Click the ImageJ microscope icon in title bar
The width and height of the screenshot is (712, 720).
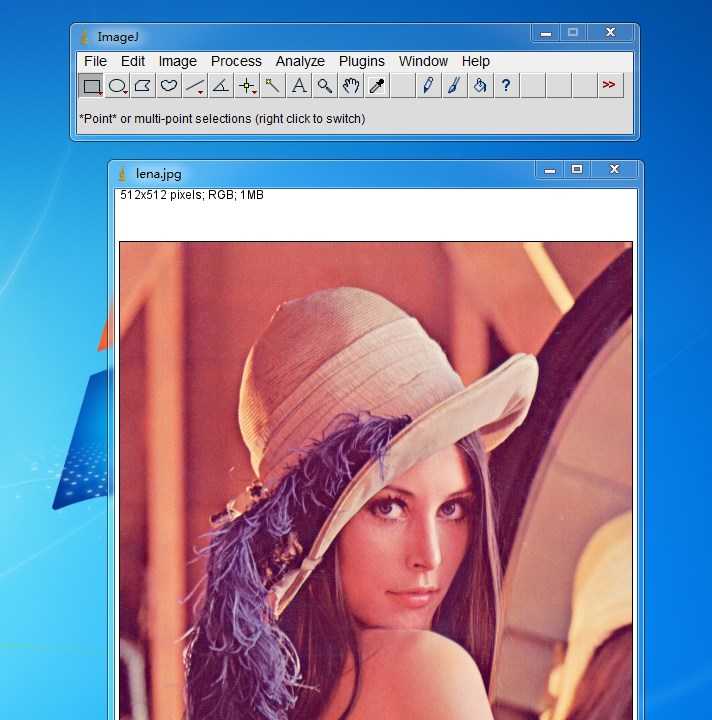pos(84,37)
